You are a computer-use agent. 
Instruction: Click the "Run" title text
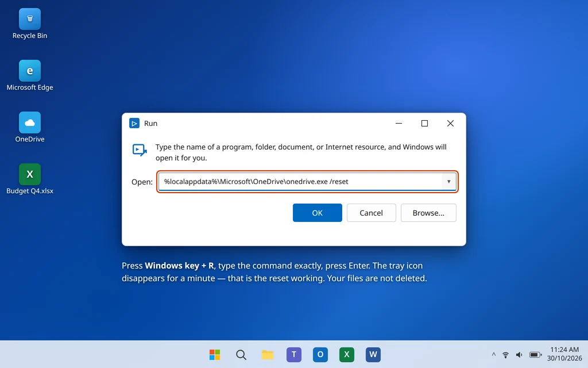pos(151,123)
